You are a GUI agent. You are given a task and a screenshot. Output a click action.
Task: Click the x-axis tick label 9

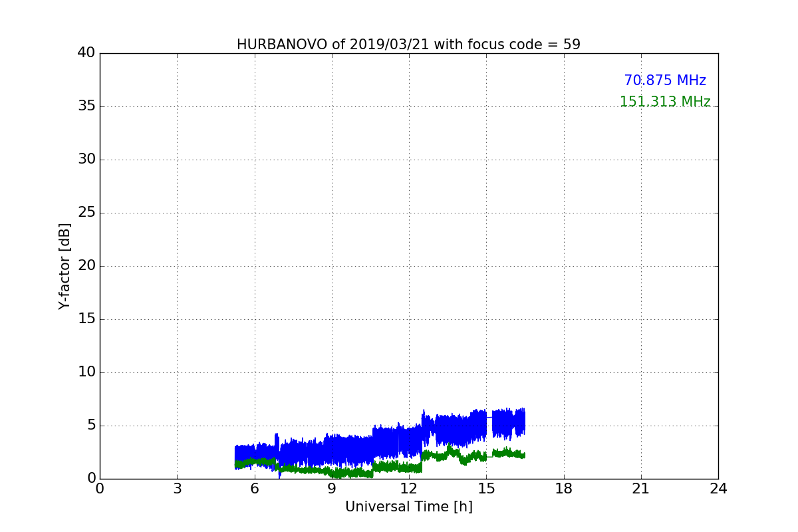332,489
